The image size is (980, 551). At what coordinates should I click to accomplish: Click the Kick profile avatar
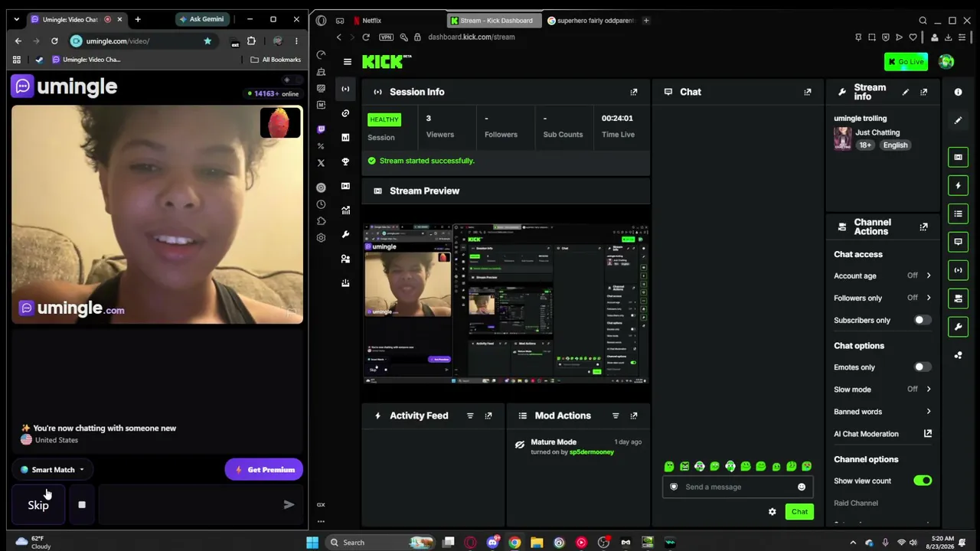click(946, 62)
